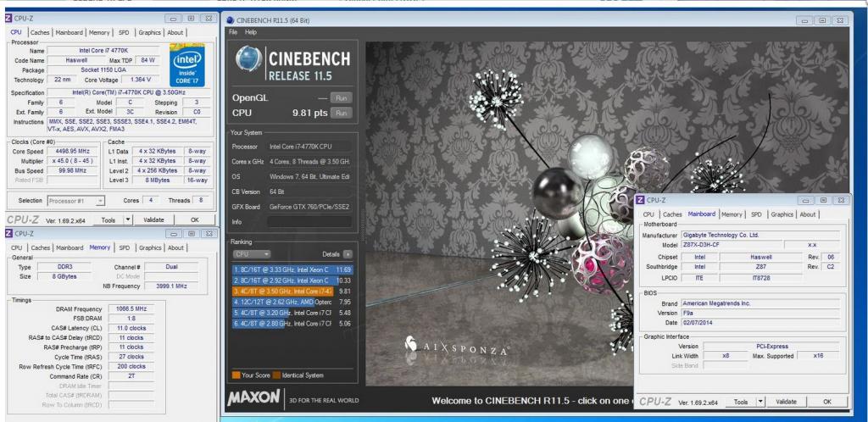Click CPU-Z icon in top-left window title
The image size is (868, 422).
click(x=8, y=19)
